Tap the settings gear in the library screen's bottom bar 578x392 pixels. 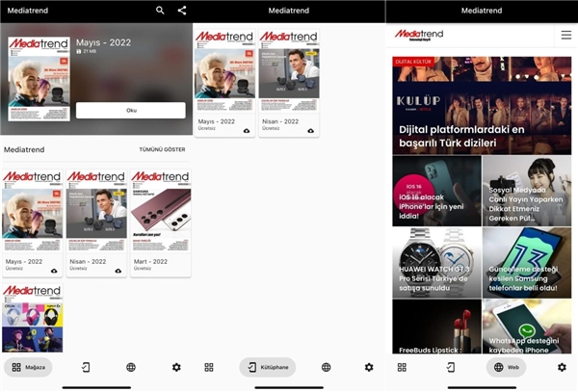click(369, 367)
